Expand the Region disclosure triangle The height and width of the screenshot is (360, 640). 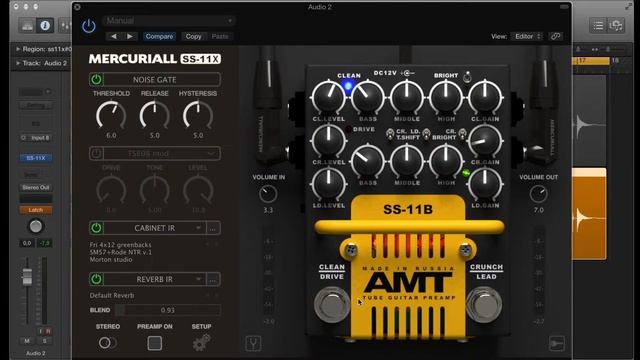[18, 49]
